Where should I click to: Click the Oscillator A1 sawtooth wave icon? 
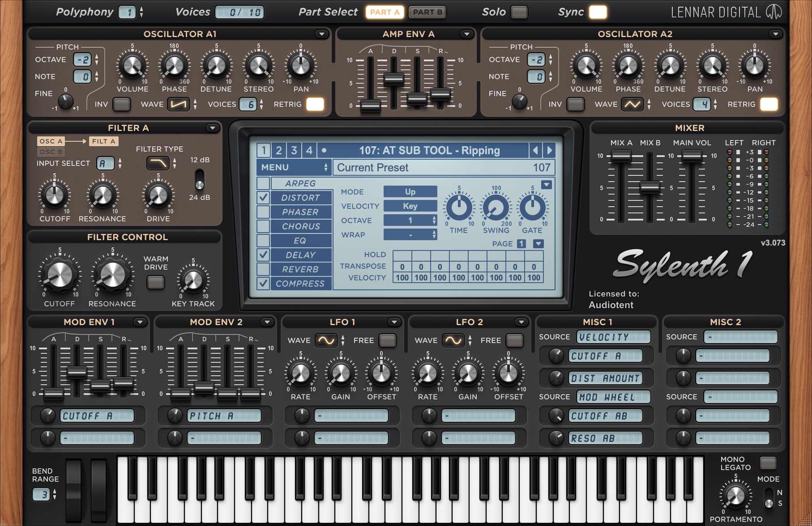pyautogui.click(x=178, y=105)
